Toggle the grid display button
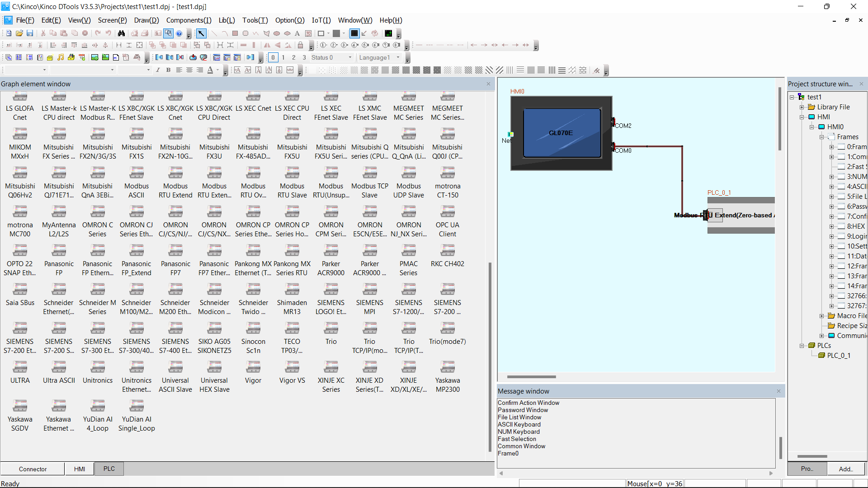 point(354,33)
